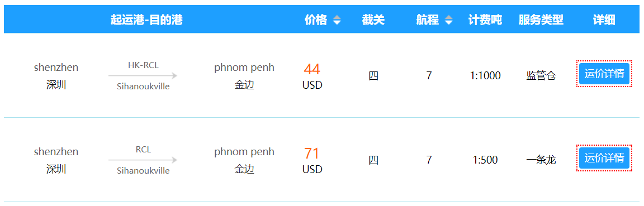Screen dimensions: 644x206
Task: Click the 一条龙 service type cell
Action: click(541, 160)
